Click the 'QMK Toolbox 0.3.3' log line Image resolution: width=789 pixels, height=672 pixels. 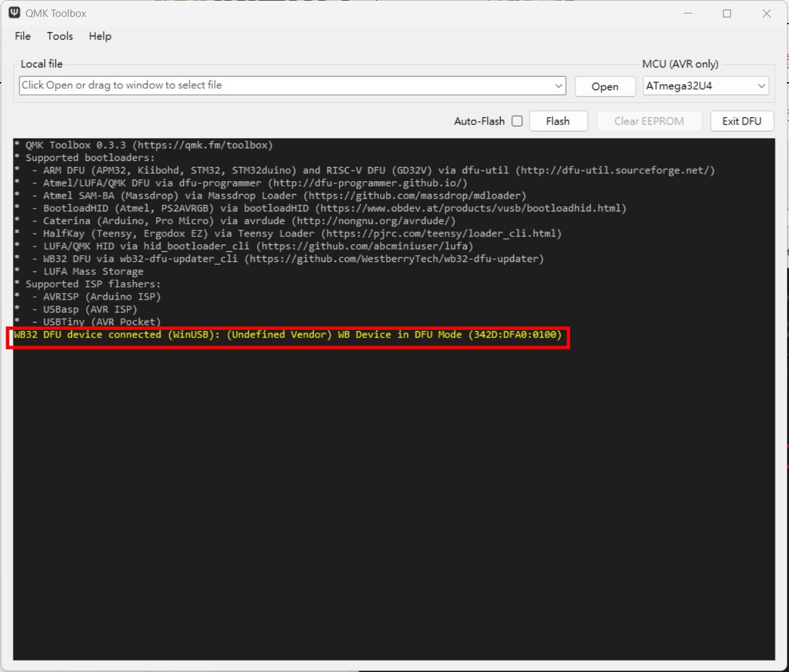pos(144,145)
